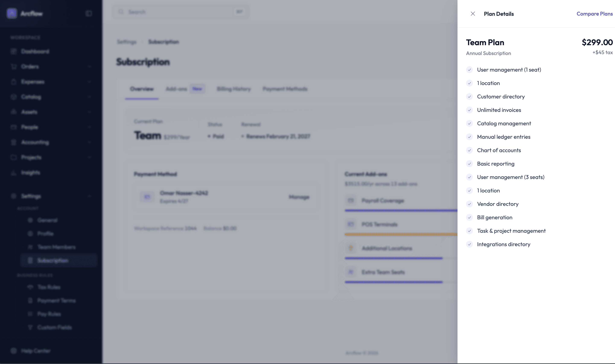Switch to the Overview tab
This screenshot has width=615, height=364.
(x=142, y=89)
